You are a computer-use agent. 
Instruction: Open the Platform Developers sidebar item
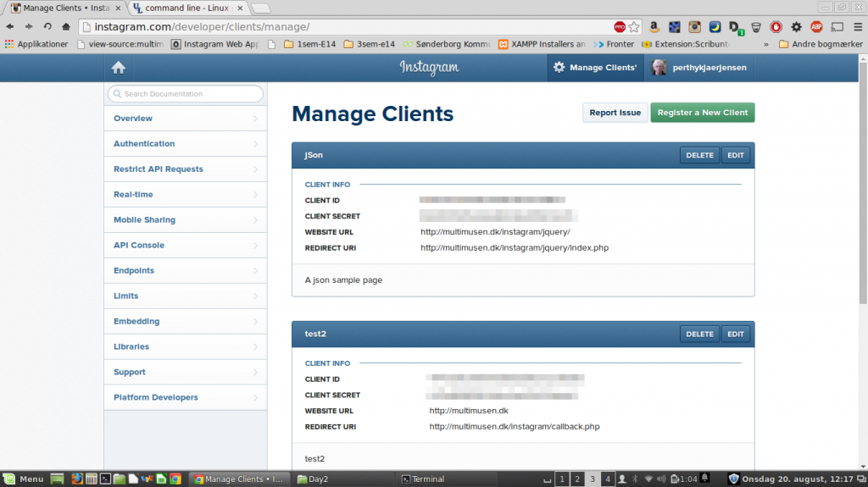click(186, 397)
